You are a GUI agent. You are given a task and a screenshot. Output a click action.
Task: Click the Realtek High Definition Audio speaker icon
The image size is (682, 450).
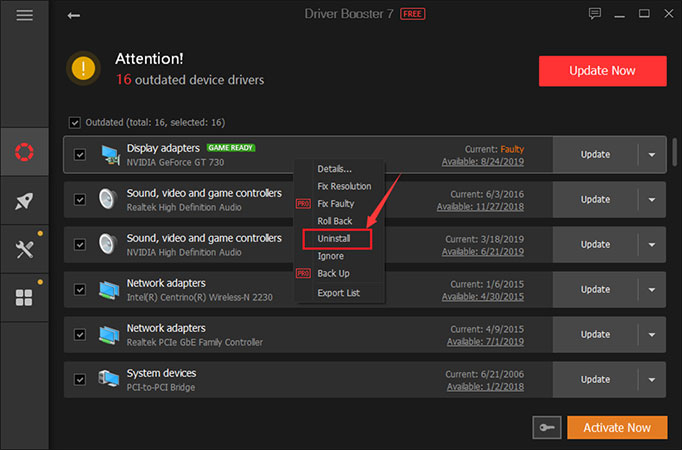107,199
